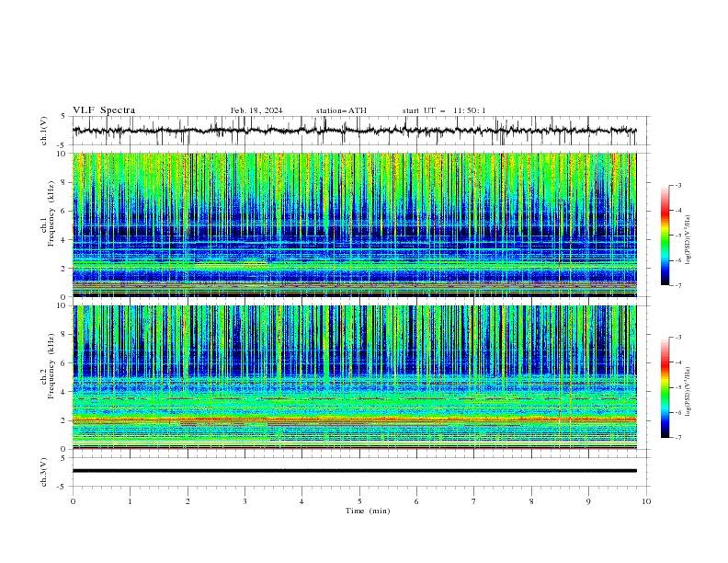The width and height of the screenshot is (728, 563).
Task: Click the ch.1 spectrogram color bar
Action: 665,236
